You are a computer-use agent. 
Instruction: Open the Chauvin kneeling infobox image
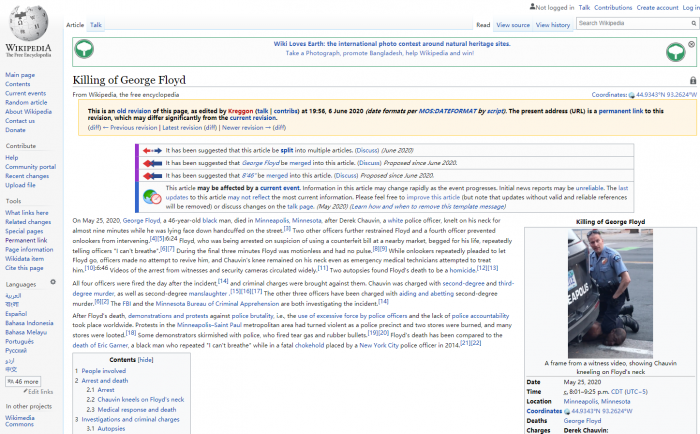(610, 293)
